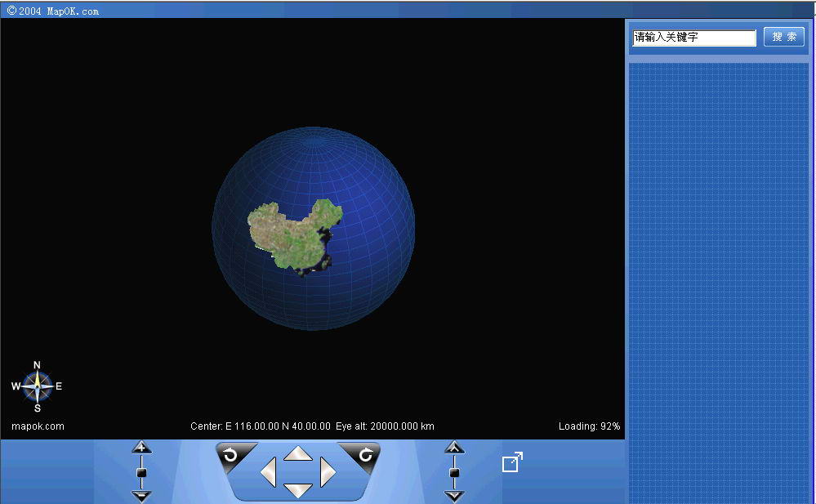
Task: Pan the map up with arrow
Action: point(298,453)
